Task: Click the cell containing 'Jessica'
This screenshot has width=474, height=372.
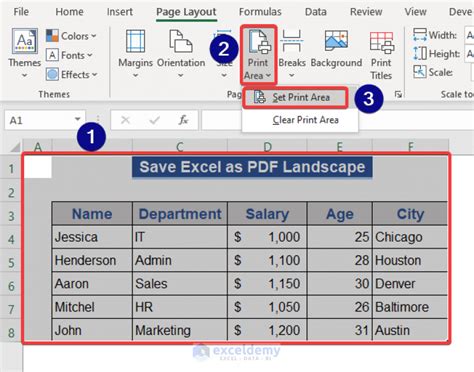Action: tap(92, 237)
